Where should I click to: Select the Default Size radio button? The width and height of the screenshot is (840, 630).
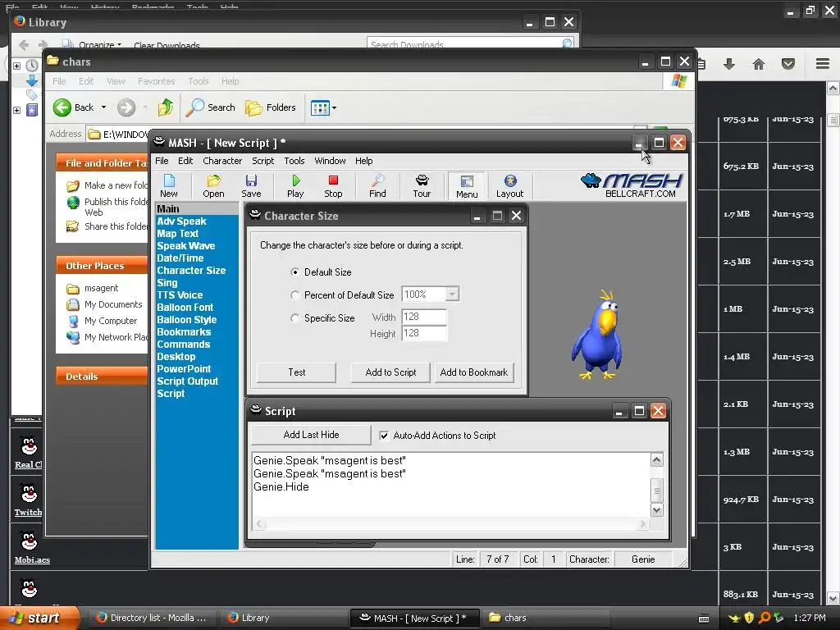[294, 272]
